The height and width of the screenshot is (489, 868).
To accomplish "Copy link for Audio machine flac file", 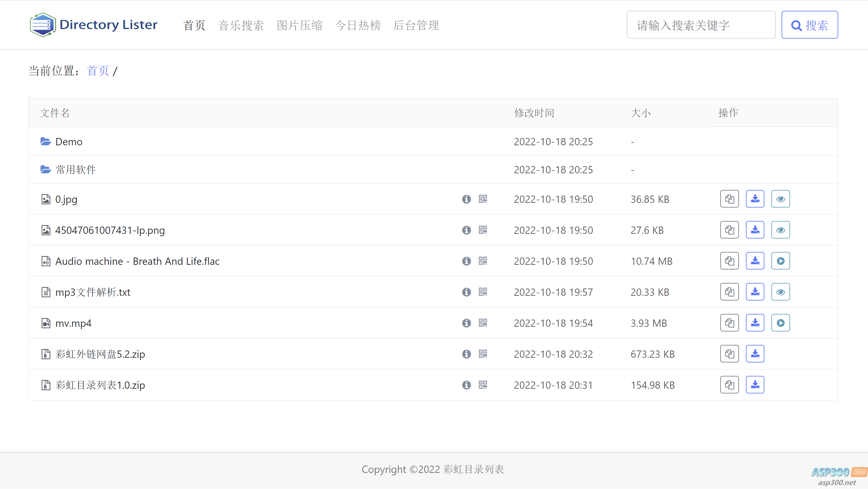I will [x=729, y=261].
